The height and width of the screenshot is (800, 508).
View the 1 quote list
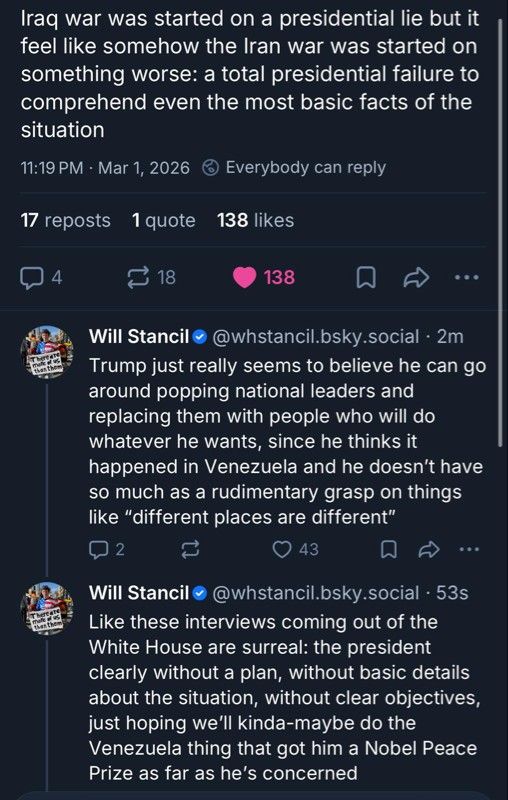pyautogui.click(x=163, y=220)
